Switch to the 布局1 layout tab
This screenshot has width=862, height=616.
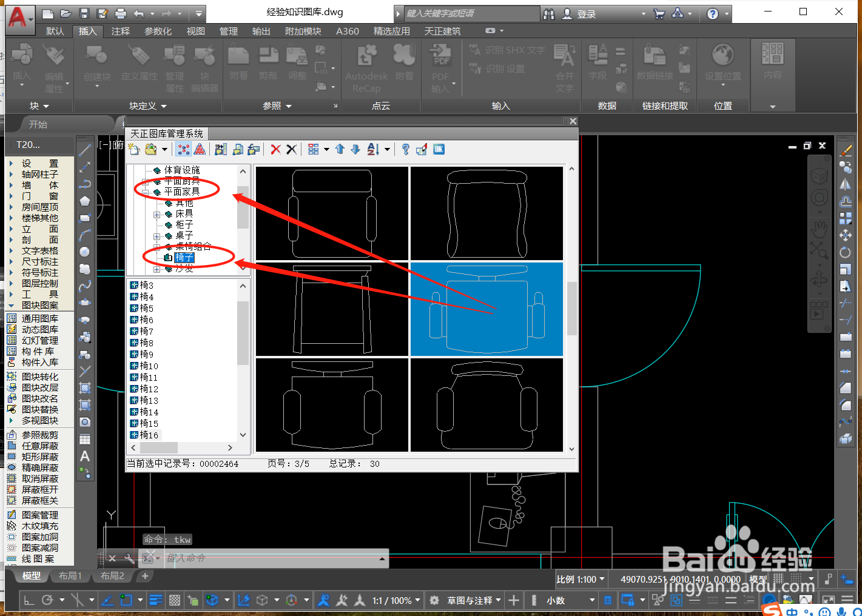click(x=70, y=576)
